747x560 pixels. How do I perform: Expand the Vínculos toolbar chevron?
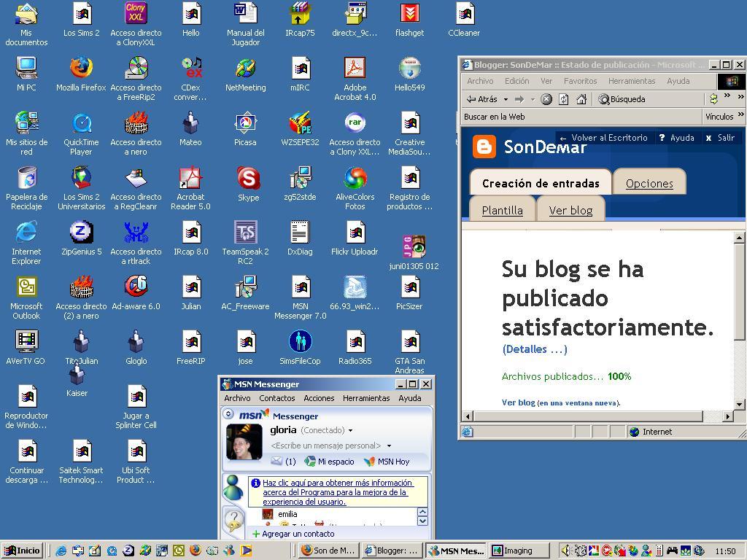pos(741,114)
